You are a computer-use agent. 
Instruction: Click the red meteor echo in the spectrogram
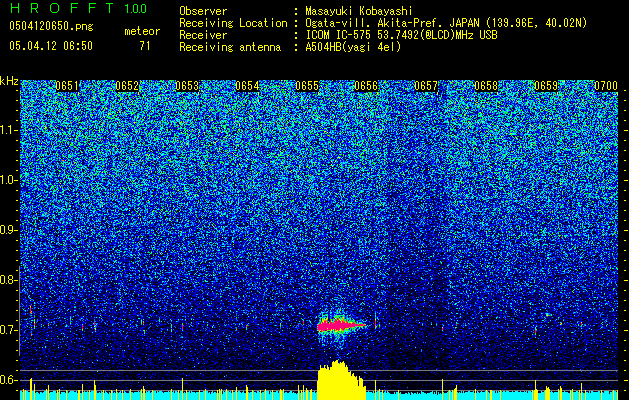click(x=340, y=325)
